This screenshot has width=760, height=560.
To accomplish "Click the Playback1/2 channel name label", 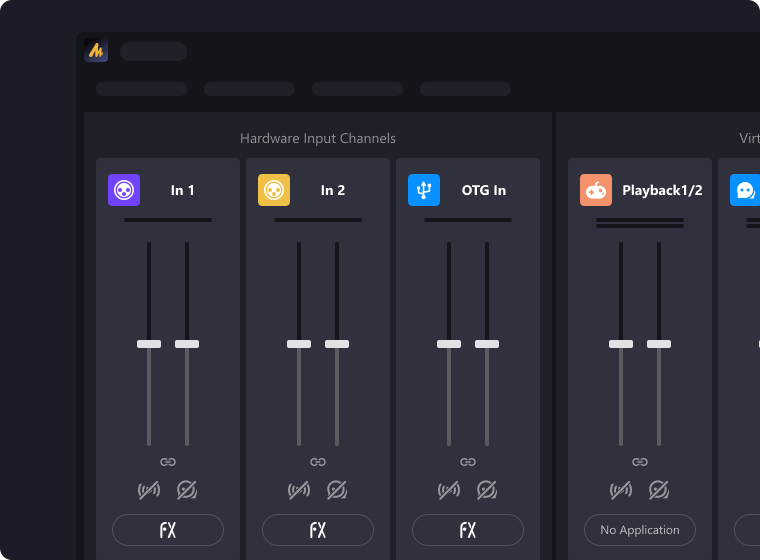I will tap(662, 190).
